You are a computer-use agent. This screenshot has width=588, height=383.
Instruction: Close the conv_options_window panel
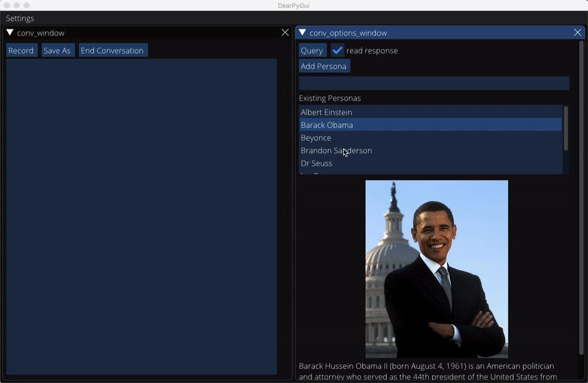coord(577,33)
